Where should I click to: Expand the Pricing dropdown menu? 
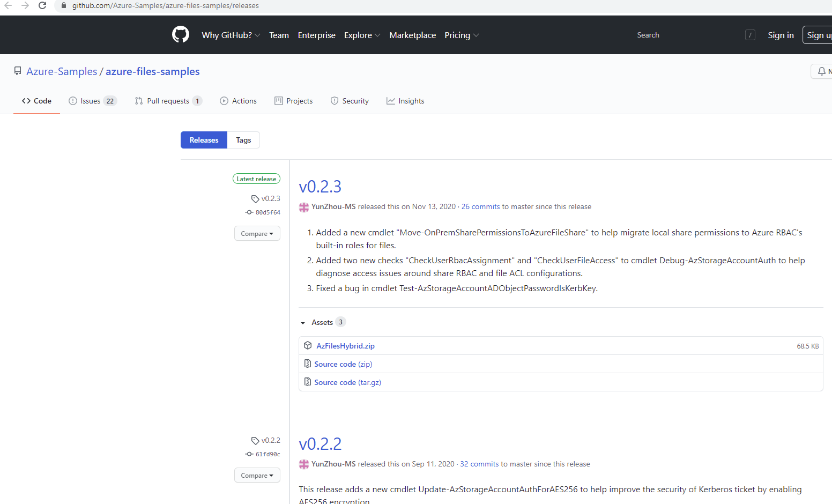(462, 35)
